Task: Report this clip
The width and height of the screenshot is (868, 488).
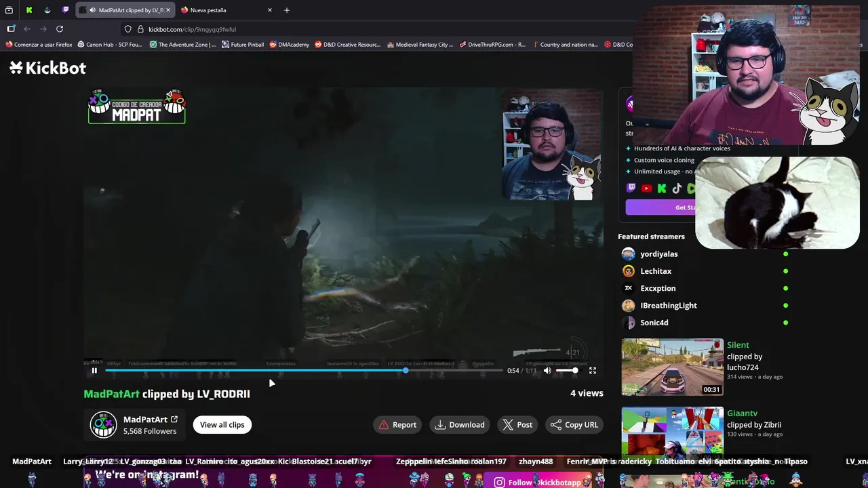Action: pyautogui.click(x=398, y=425)
